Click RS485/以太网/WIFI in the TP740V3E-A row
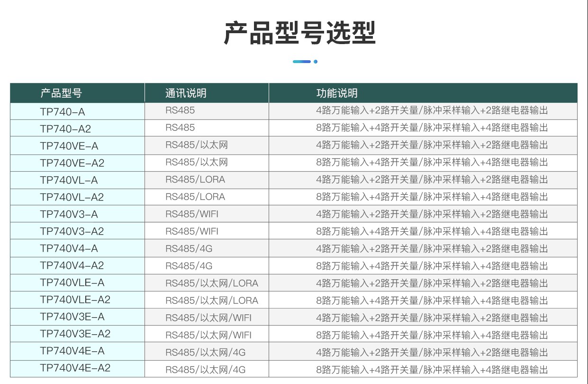 pos(208,318)
